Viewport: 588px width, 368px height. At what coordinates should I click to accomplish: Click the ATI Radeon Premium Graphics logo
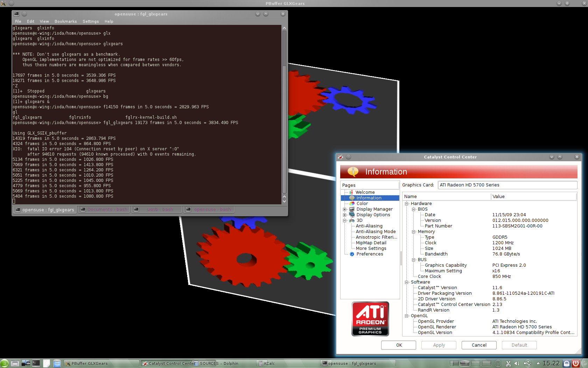point(370,319)
